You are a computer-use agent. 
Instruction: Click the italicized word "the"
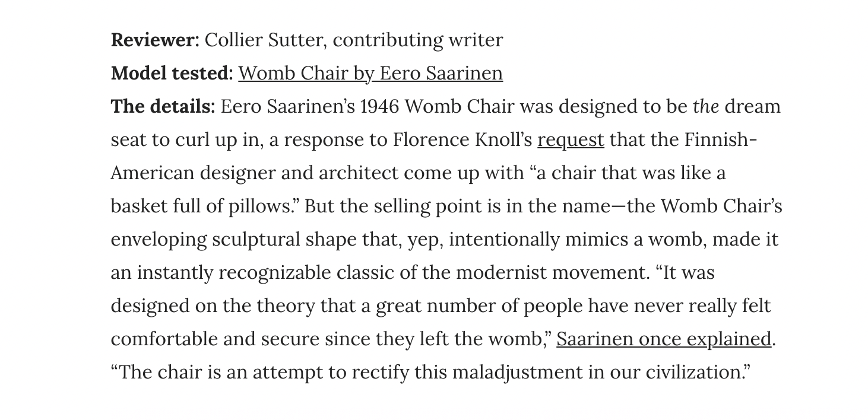706,107
